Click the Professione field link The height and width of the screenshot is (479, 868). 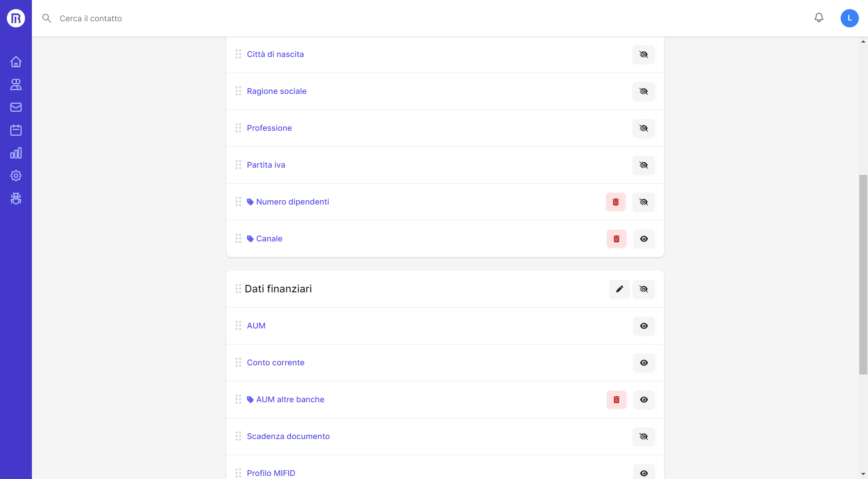(269, 128)
